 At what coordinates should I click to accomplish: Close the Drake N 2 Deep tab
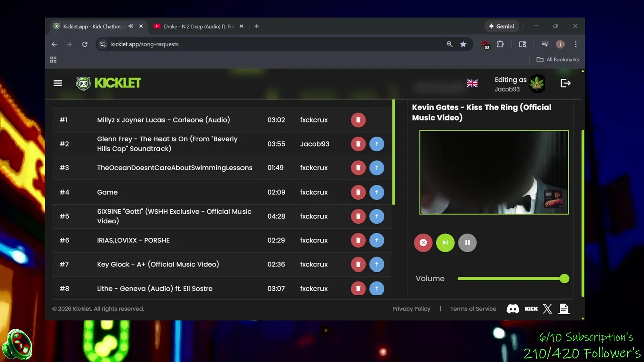[242, 26]
